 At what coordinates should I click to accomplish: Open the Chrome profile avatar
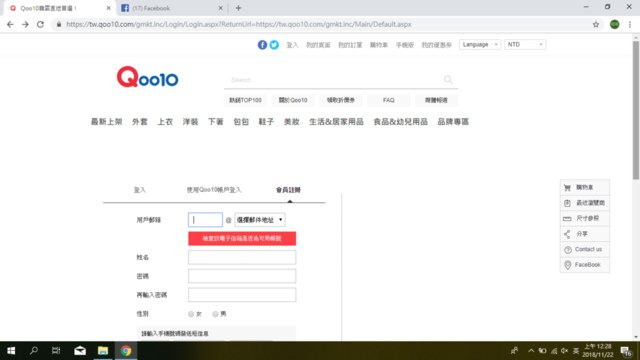click(x=614, y=24)
